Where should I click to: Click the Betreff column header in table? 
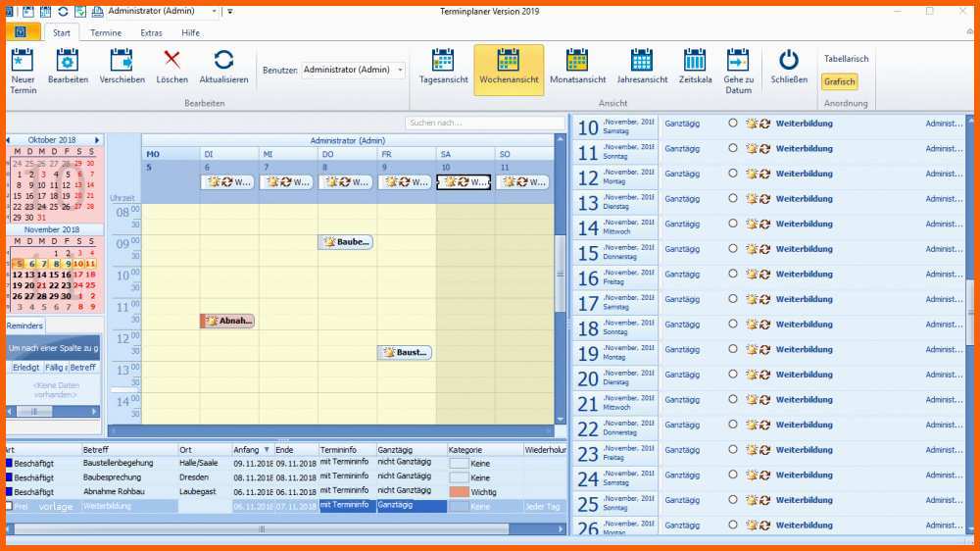click(129, 450)
